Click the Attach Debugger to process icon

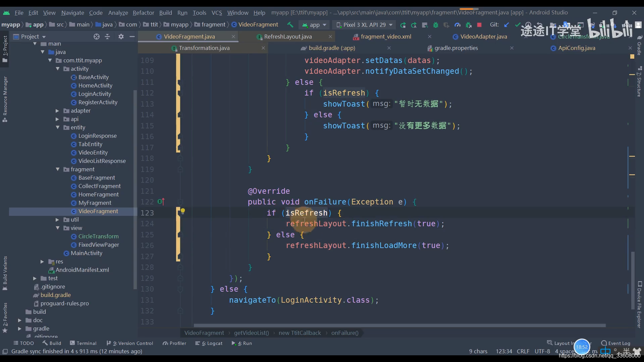click(x=469, y=25)
